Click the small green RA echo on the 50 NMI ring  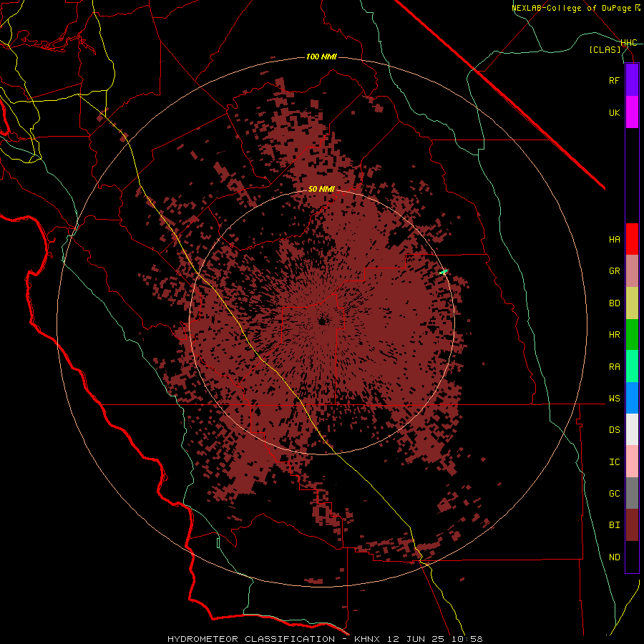(x=444, y=271)
